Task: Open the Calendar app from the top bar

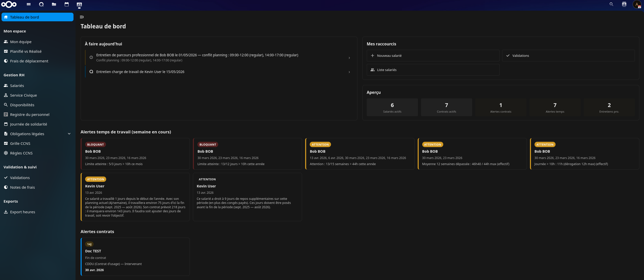Action: tap(66, 4)
